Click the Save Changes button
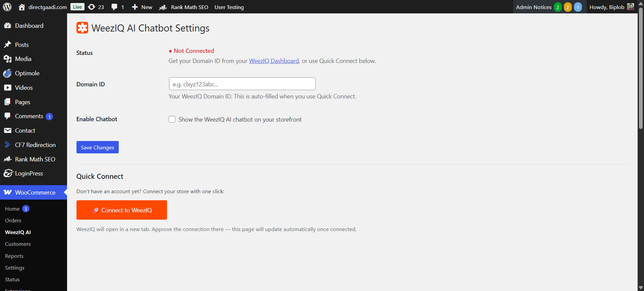Image resolution: width=644 pixels, height=291 pixels. tap(98, 147)
